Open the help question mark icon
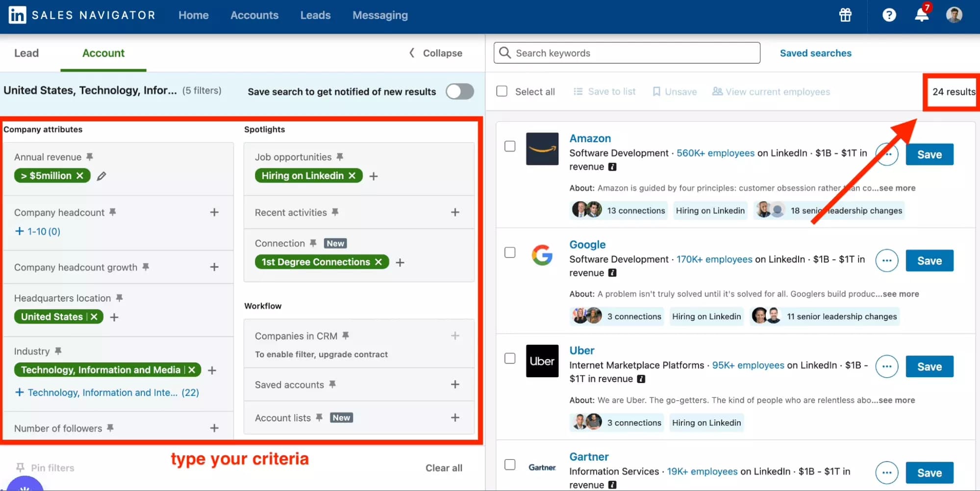This screenshot has width=980, height=491. pyautogui.click(x=889, y=15)
